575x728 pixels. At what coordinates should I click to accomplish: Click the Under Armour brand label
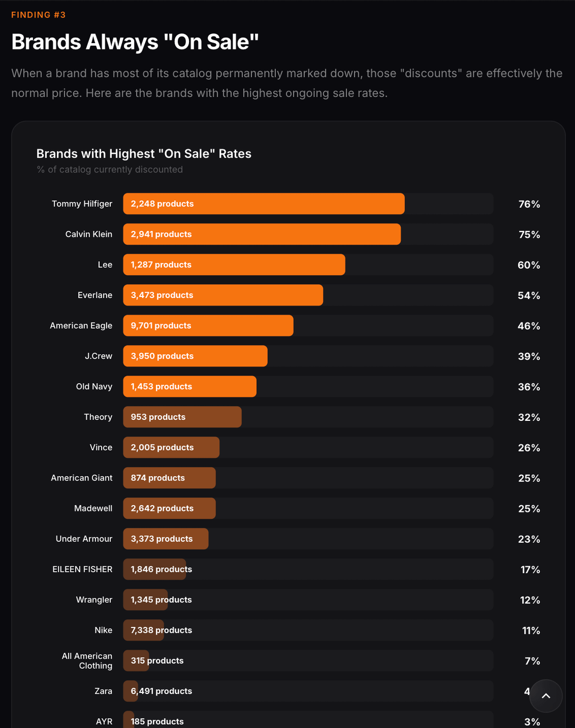84,539
